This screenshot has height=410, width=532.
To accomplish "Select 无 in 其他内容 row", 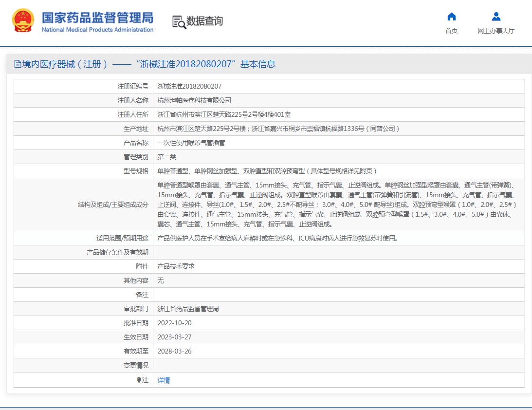I will [x=161, y=280].
